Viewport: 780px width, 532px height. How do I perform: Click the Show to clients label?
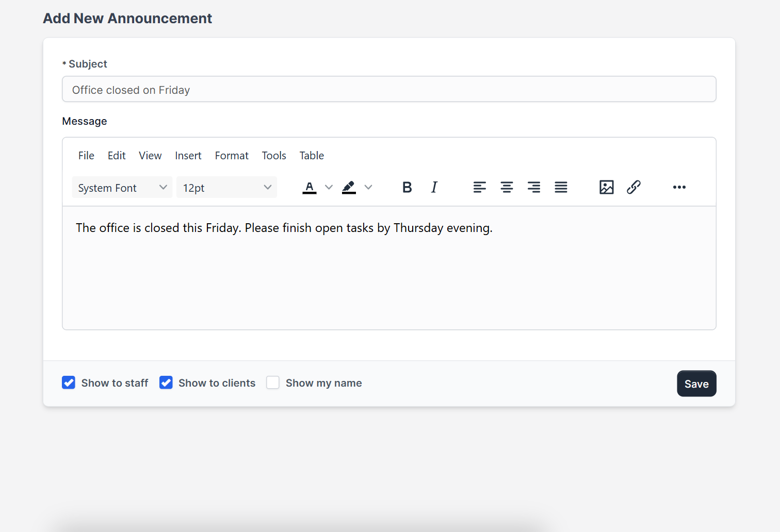tap(217, 383)
